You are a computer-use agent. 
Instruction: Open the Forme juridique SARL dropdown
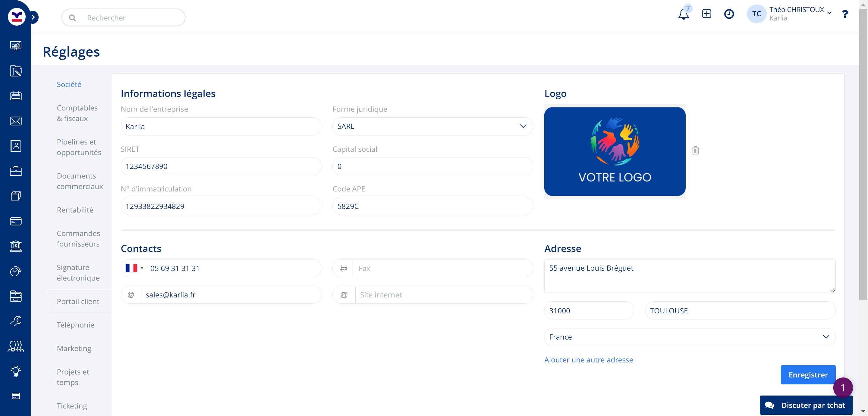[432, 126]
